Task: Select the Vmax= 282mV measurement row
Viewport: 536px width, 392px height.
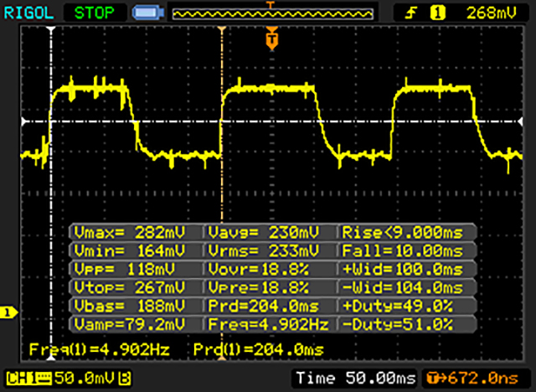Action: pyautogui.click(x=136, y=232)
